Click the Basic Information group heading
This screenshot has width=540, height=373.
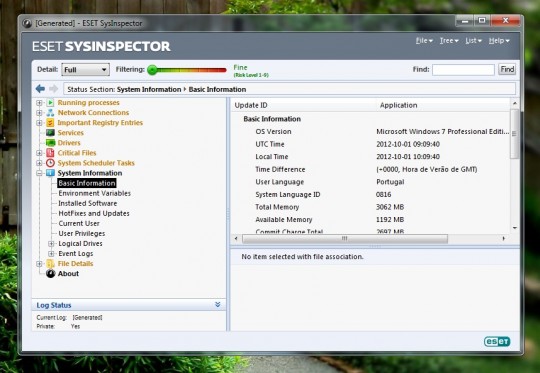[272, 119]
